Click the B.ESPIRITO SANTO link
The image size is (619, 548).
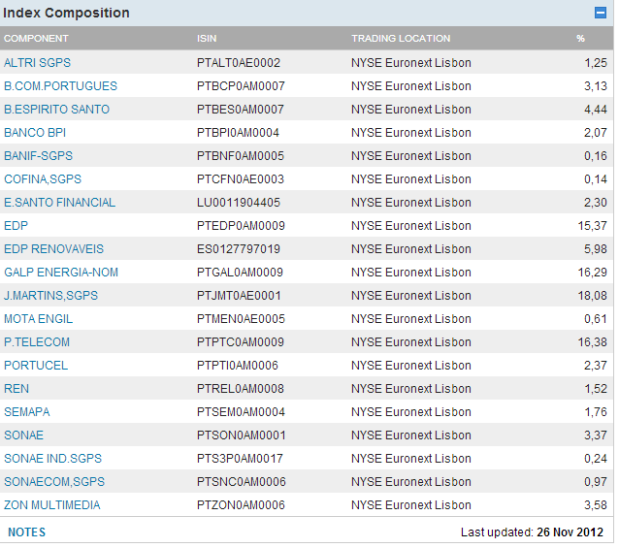coord(56,109)
